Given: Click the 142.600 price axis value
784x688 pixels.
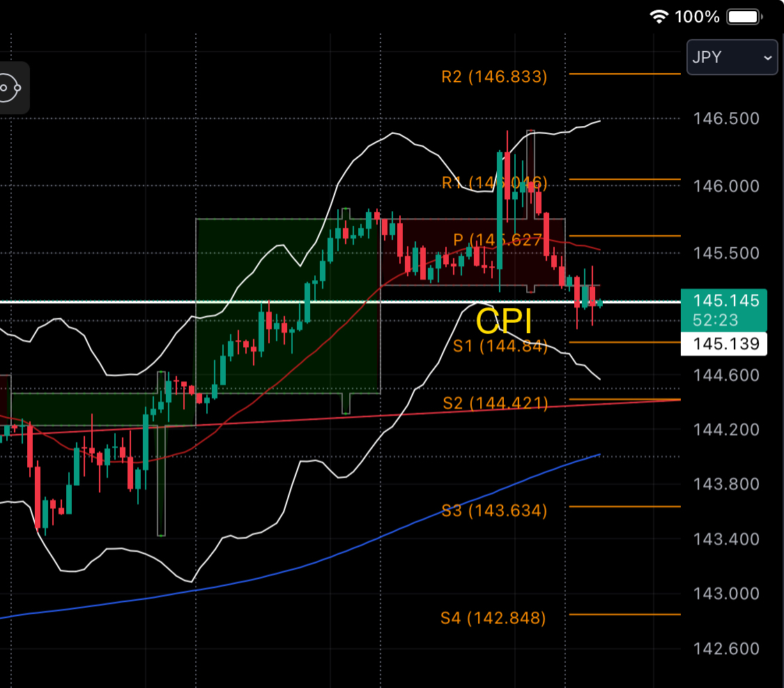Looking at the screenshot, I should click(x=726, y=648).
